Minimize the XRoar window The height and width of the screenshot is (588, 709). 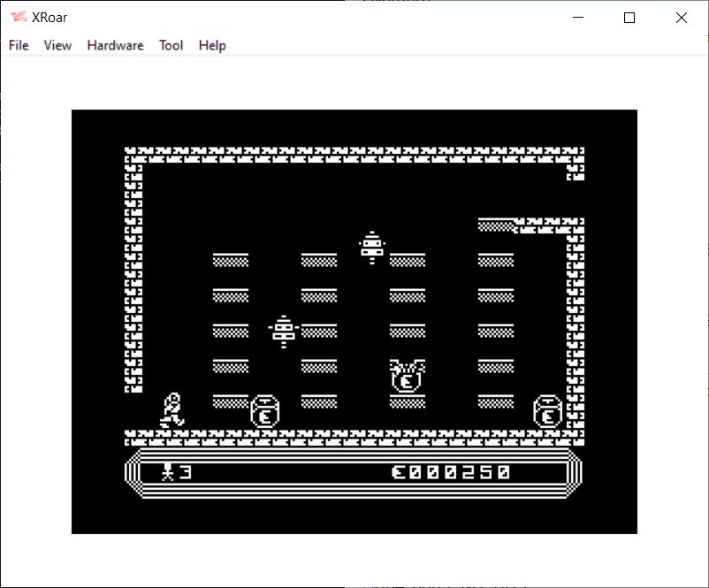pos(579,18)
